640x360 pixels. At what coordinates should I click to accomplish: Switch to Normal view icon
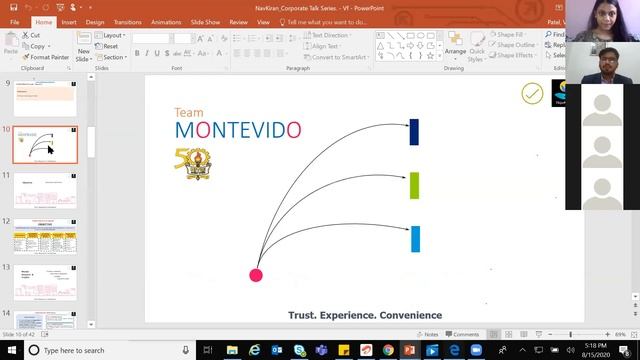493,334
